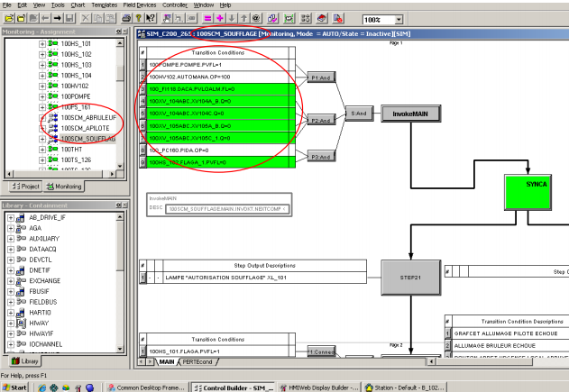Click the chart horizontal scrollbar left arrow
Screen dimensions: 569x392
[431, 361]
